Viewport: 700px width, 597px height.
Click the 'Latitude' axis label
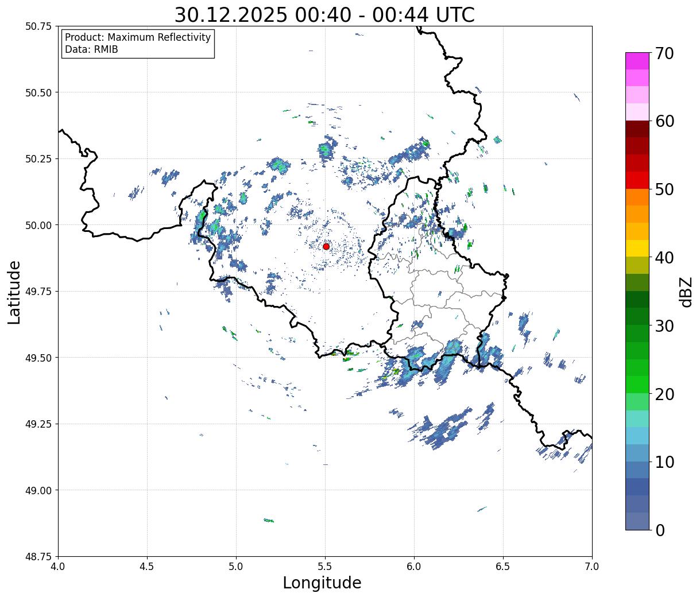pos(14,292)
